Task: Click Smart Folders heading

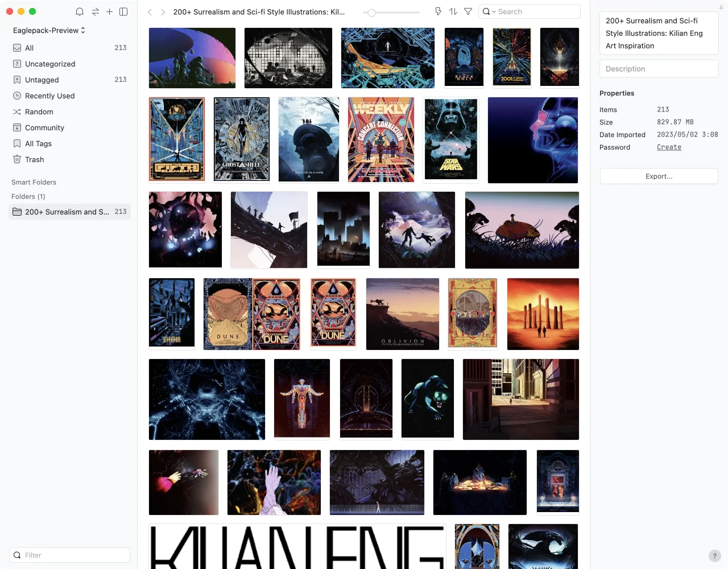Action: point(34,182)
